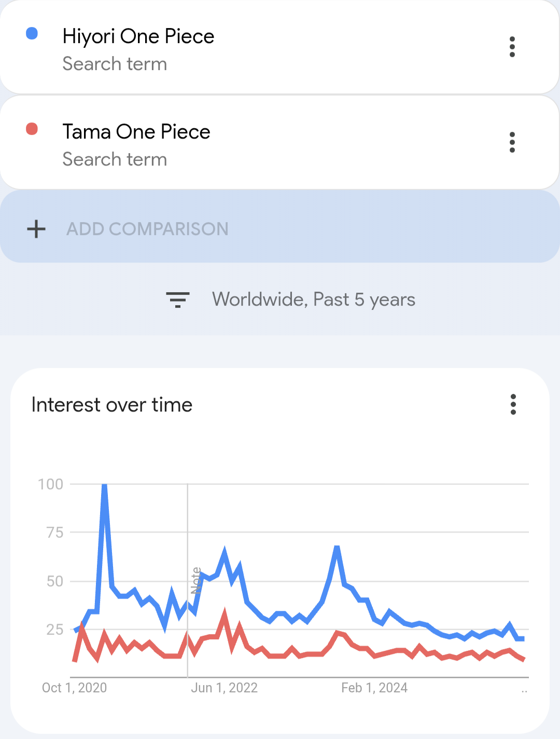Click the Note marker on the chart

coord(196,580)
